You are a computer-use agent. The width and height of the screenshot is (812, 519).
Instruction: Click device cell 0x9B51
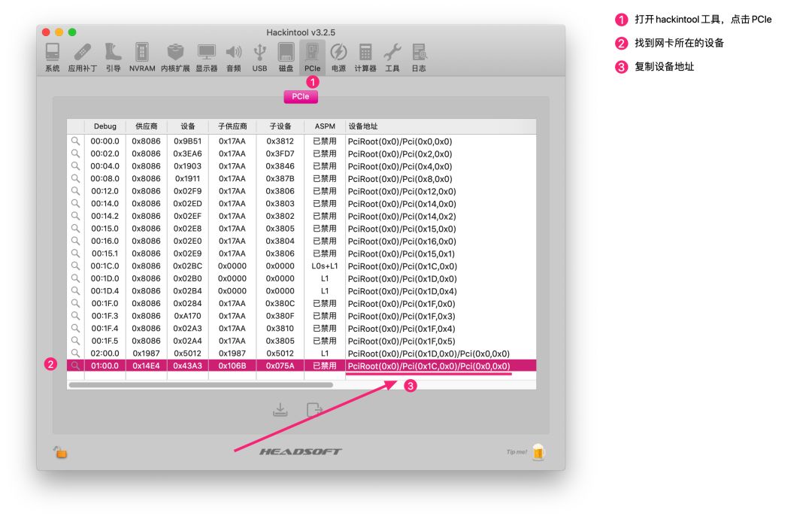coord(187,141)
